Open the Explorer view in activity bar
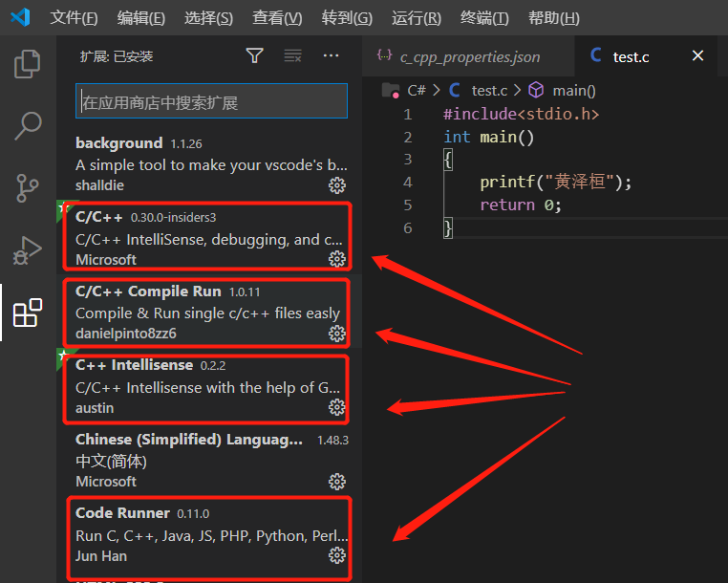 point(28,64)
